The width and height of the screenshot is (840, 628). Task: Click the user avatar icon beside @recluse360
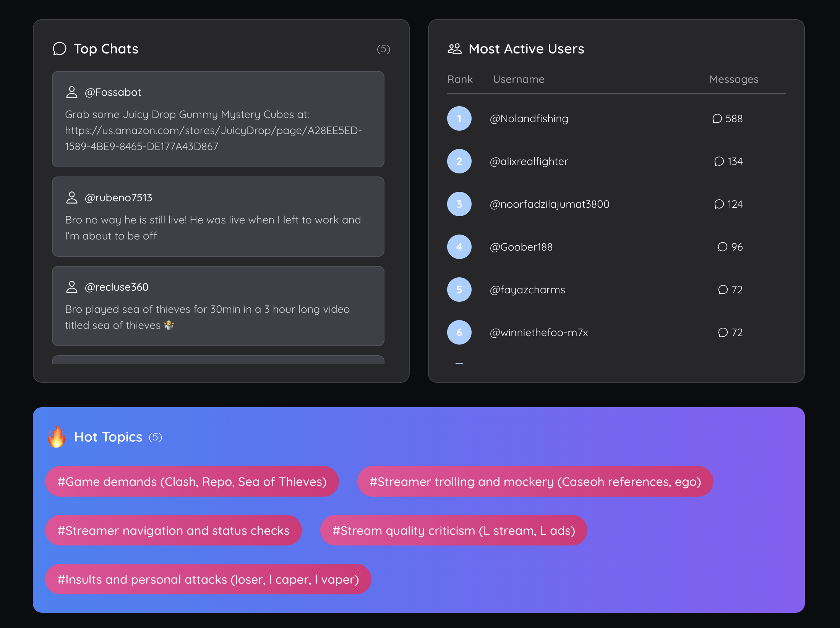71,287
